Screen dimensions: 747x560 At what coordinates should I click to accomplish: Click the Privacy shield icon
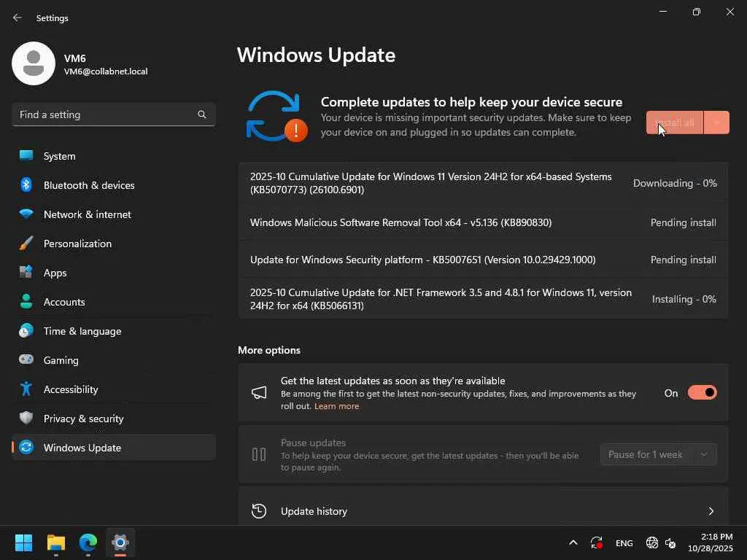pos(26,418)
